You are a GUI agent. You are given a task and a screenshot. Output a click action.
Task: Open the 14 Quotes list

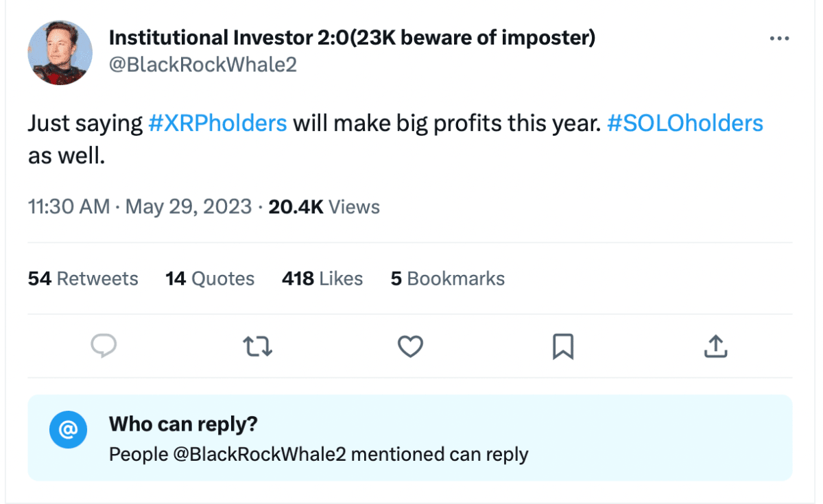pos(209,278)
